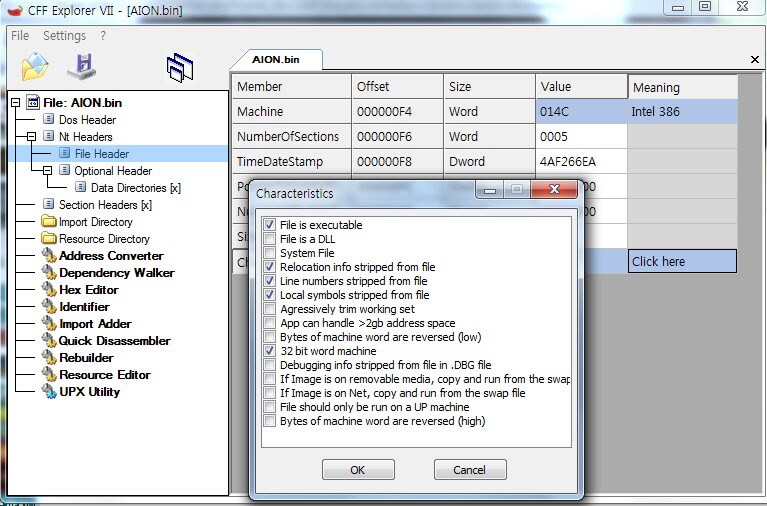The image size is (767, 506).
Task: Click the multiple windows toolbar icon
Action: click(x=179, y=67)
